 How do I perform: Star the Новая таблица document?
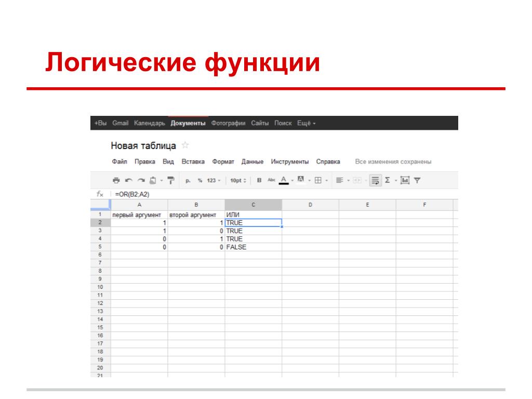185,145
